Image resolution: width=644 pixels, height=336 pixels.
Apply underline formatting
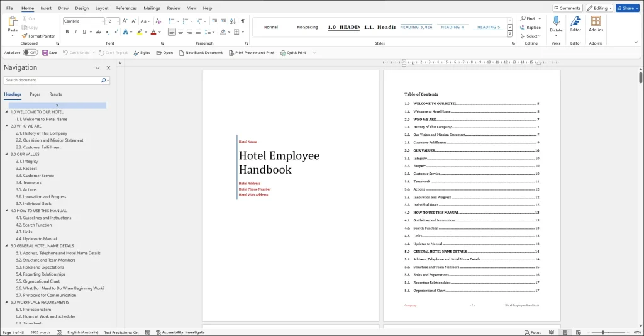tap(84, 31)
